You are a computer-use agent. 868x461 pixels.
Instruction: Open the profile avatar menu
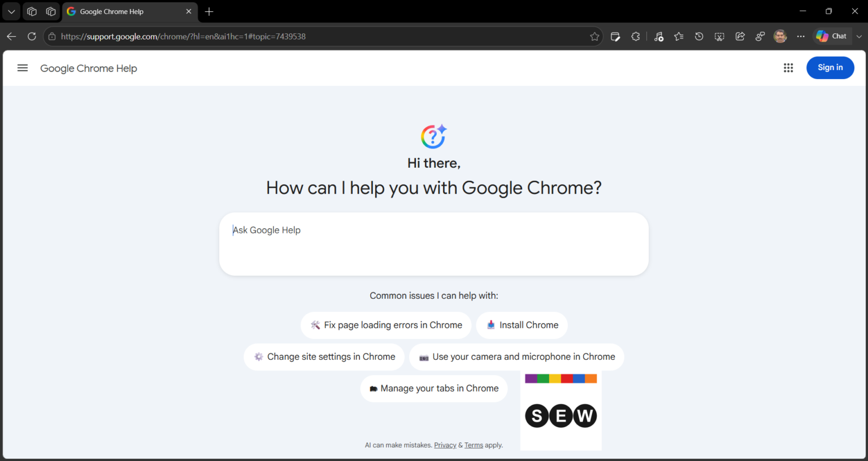click(780, 36)
